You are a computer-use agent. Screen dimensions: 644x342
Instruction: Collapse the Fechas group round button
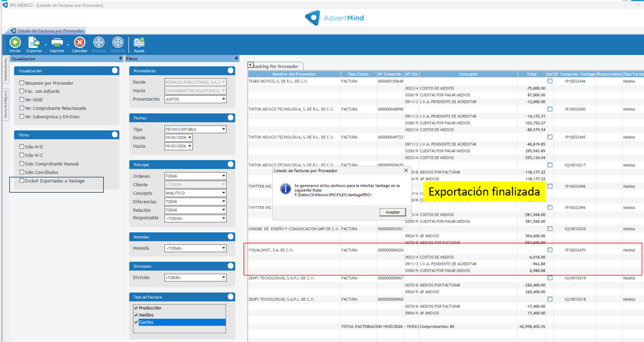click(x=231, y=118)
